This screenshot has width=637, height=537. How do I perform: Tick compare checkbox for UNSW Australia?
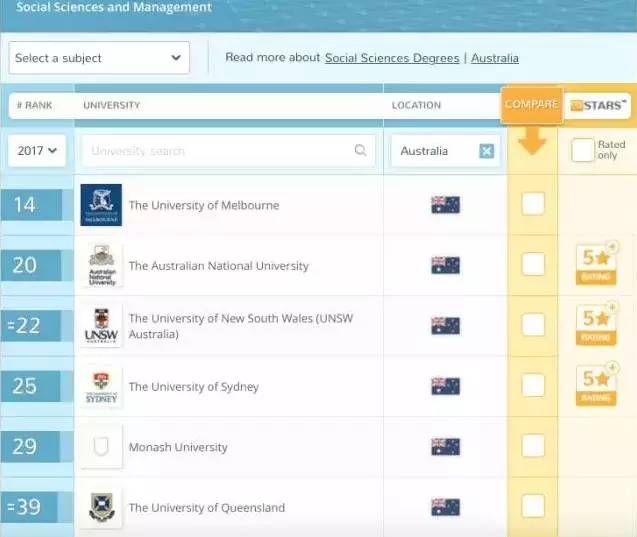[533, 324]
